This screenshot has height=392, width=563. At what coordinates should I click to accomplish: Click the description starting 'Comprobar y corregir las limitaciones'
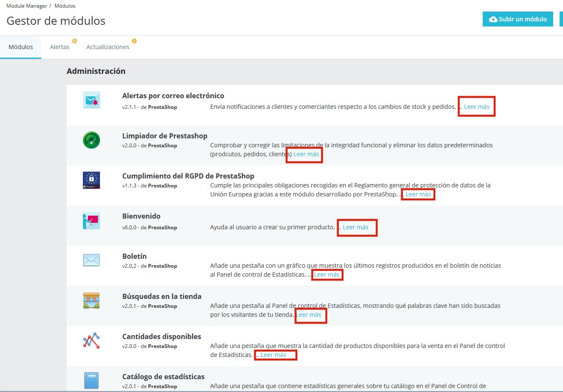pos(352,149)
